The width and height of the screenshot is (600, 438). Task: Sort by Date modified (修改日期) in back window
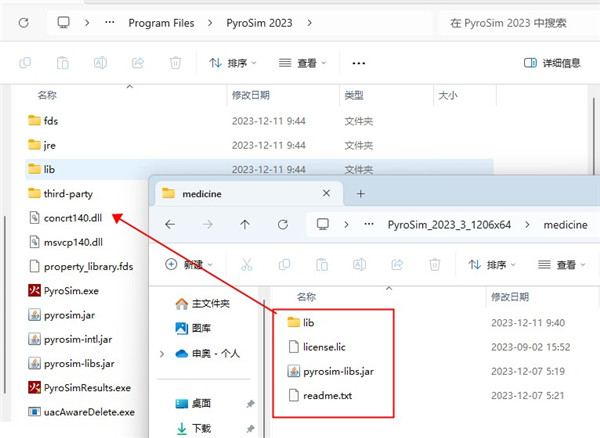click(x=251, y=95)
